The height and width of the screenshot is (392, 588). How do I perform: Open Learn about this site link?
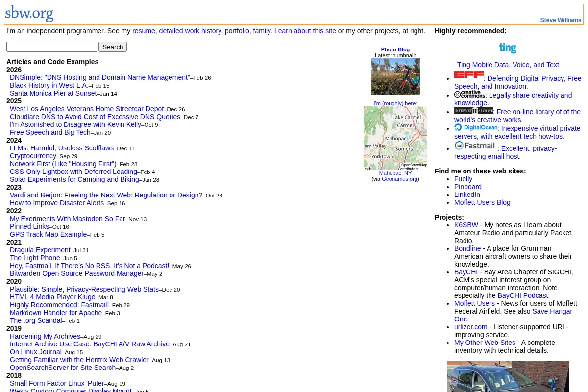point(305,31)
